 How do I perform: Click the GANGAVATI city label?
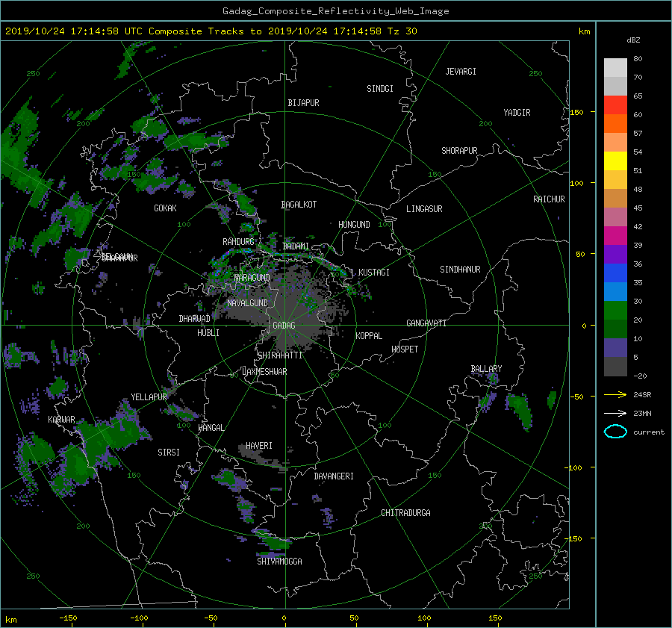coord(426,323)
